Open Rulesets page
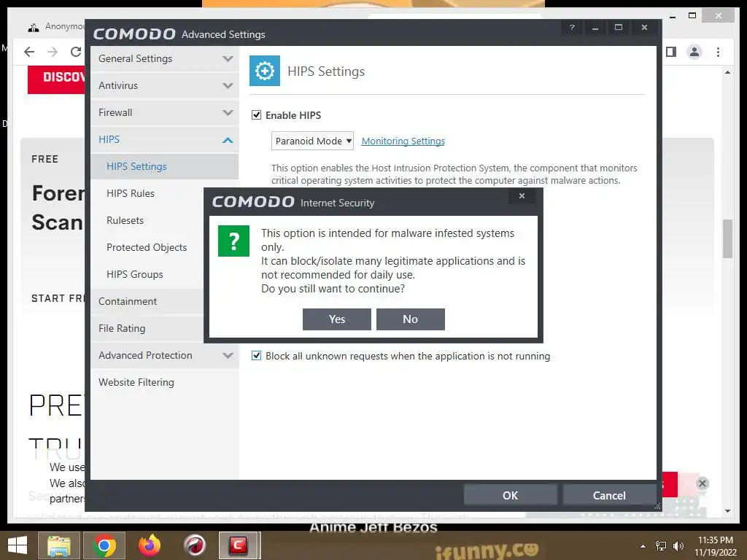Viewport: 747px width, 560px height. click(x=125, y=220)
